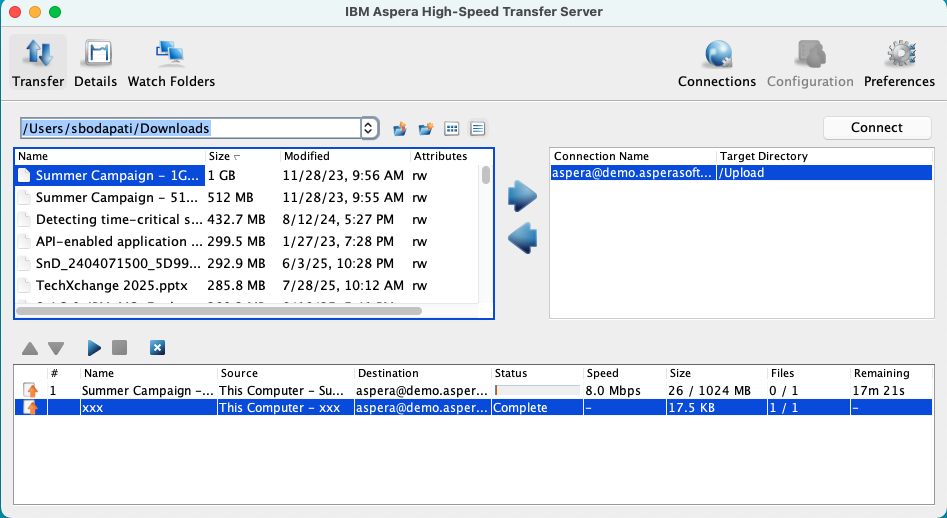Screen dimensions: 947x518
Task: Open Watch Folders
Action: point(171,63)
